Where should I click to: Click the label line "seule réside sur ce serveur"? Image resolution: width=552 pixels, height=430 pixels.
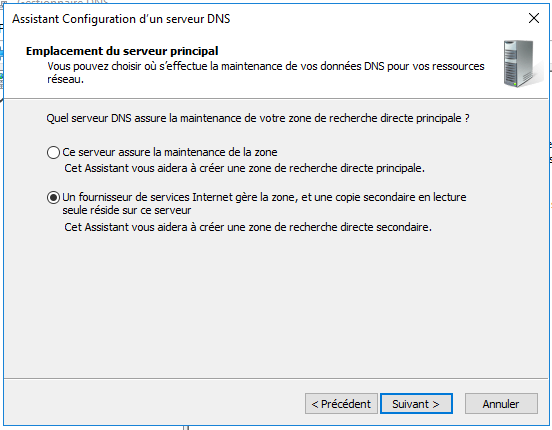coord(127,210)
